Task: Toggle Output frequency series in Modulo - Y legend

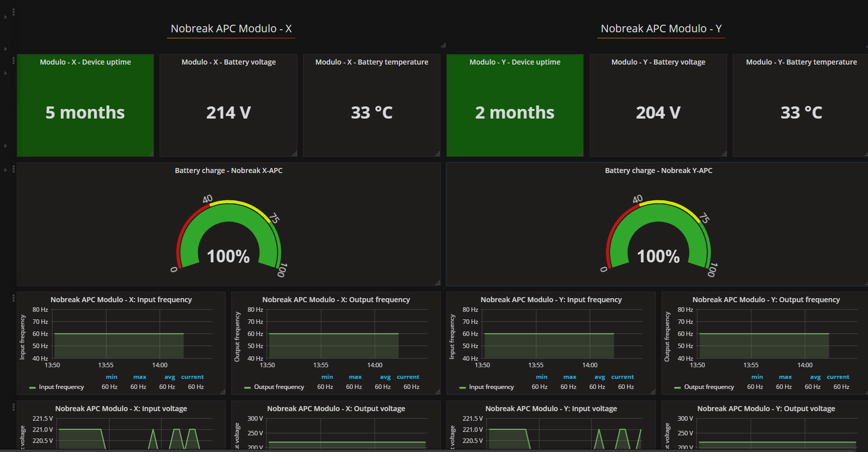Action: [x=709, y=387]
